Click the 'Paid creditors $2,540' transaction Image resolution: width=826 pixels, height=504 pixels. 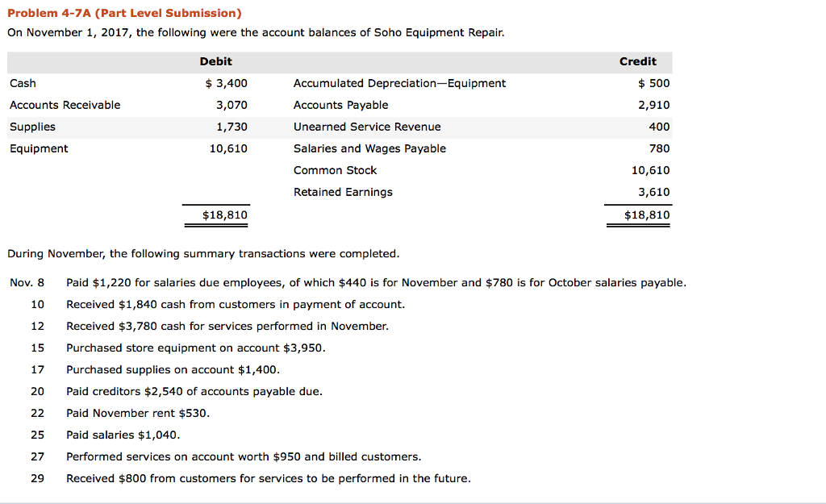tap(194, 391)
